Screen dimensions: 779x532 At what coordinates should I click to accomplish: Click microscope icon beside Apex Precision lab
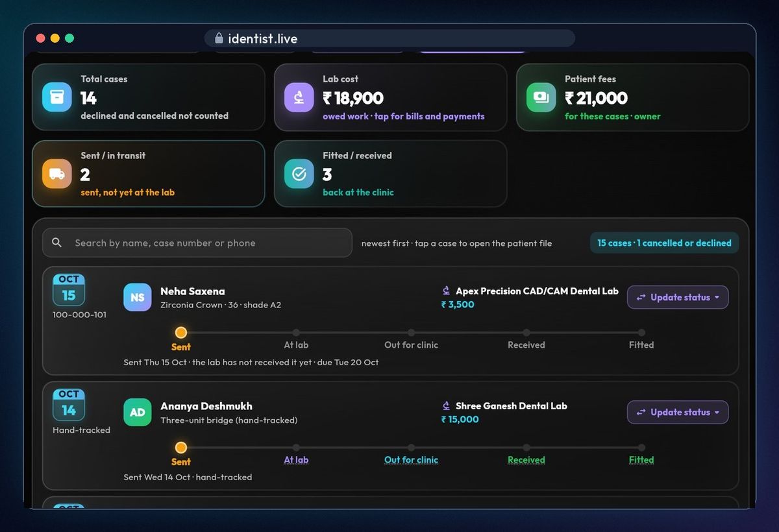pyautogui.click(x=446, y=291)
